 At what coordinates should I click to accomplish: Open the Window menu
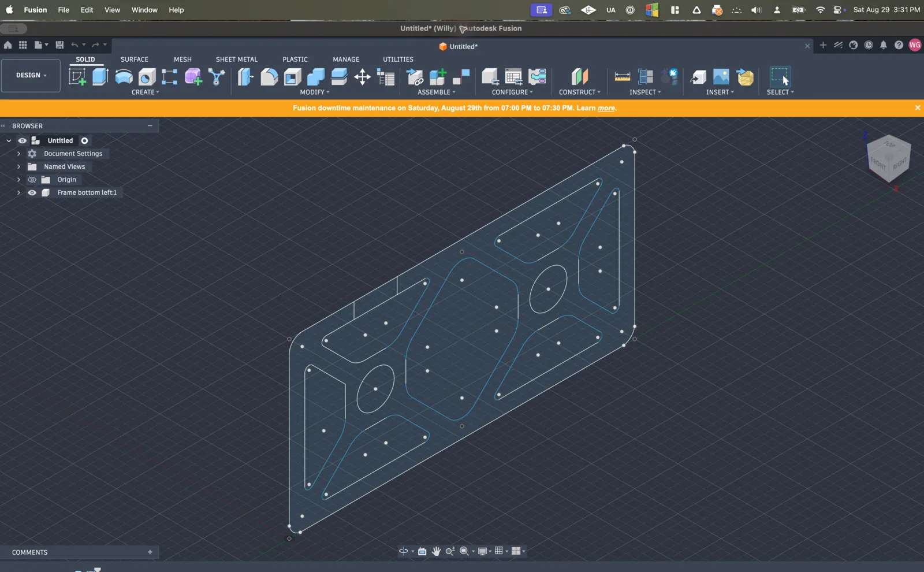tap(144, 10)
